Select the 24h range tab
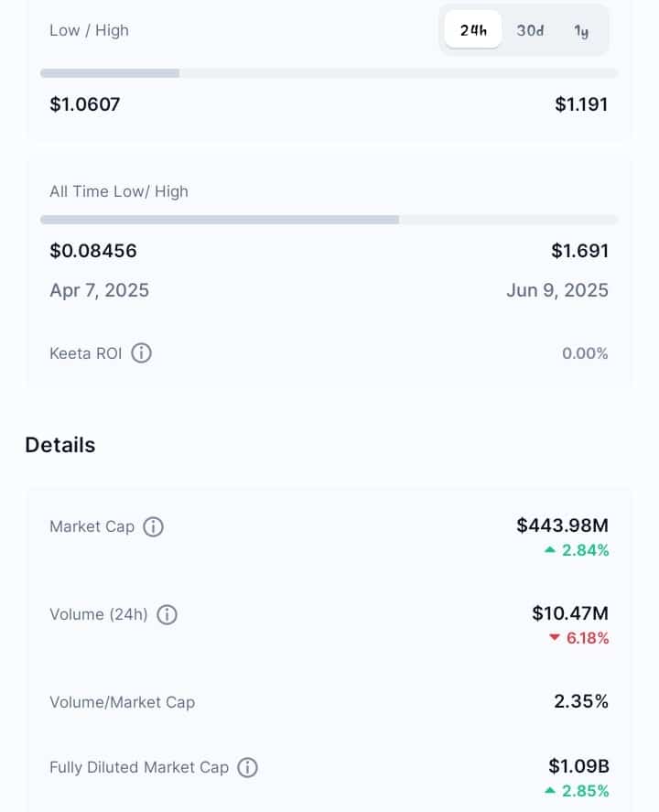The width and height of the screenshot is (659, 812). tap(473, 30)
